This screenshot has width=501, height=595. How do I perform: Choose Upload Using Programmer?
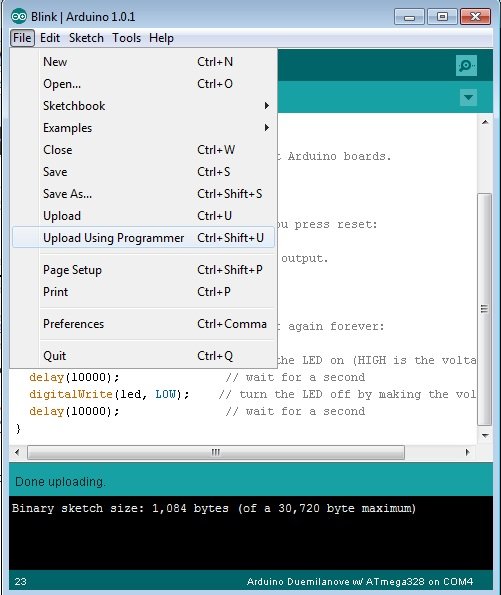[143, 238]
